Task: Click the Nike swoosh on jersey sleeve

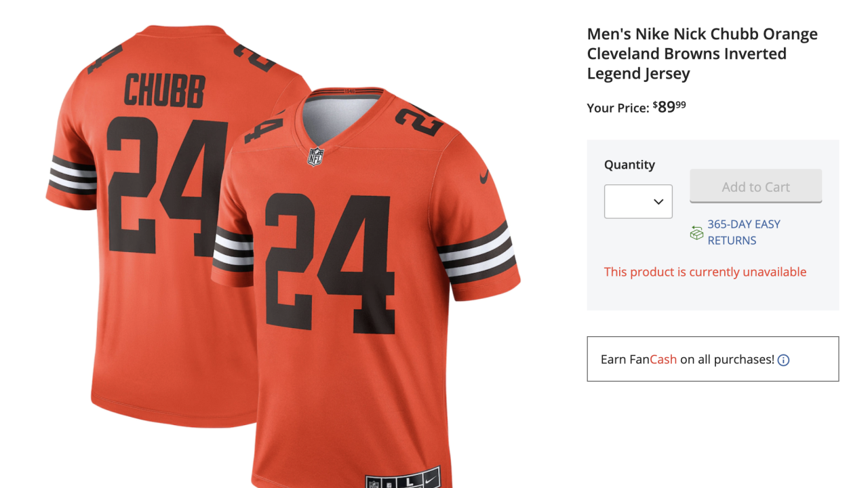Action: point(484,177)
